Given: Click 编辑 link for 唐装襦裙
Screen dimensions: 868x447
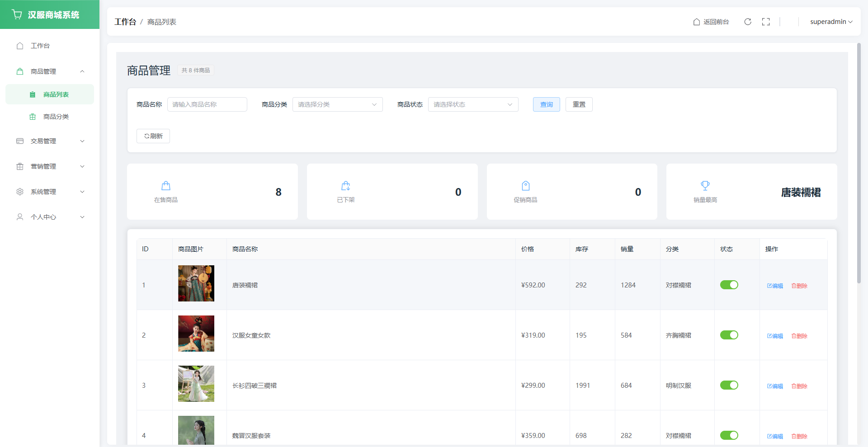Looking at the screenshot, I should [775, 286].
